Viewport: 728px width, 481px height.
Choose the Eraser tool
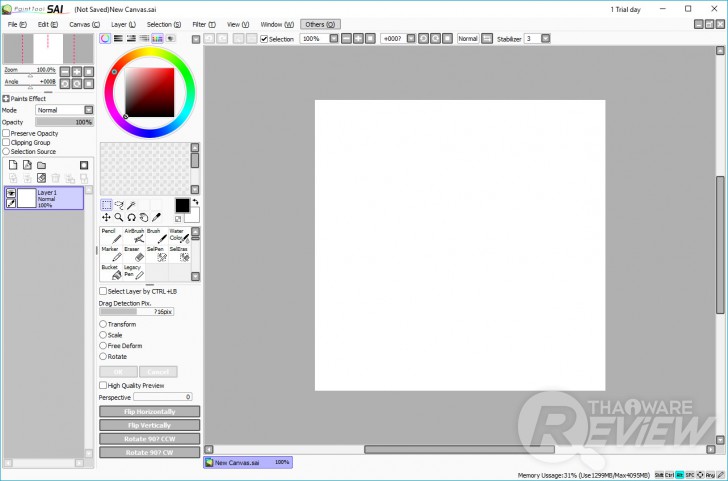[134, 254]
